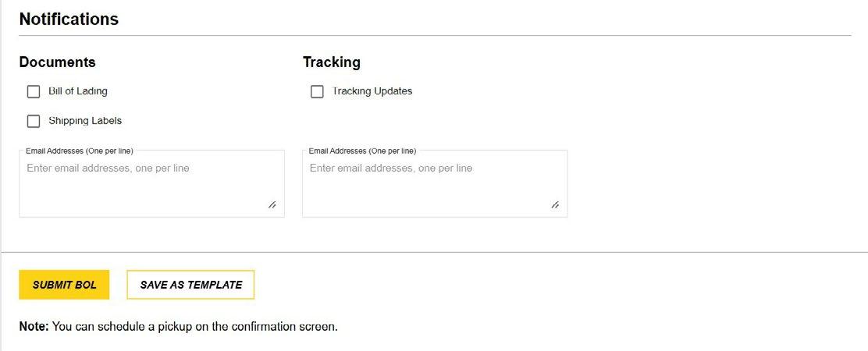The width and height of the screenshot is (868, 351).
Task: Click resize grip icon of Tracking email box
Action: (x=555, y=205)
